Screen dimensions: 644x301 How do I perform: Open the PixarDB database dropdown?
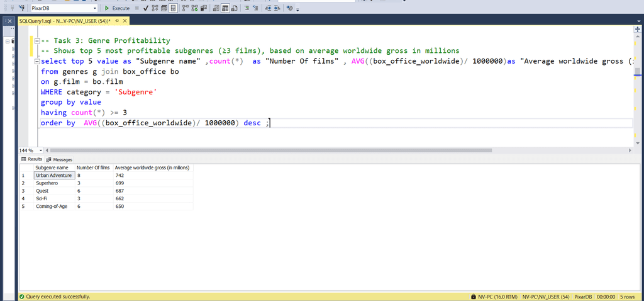point(94,8)
